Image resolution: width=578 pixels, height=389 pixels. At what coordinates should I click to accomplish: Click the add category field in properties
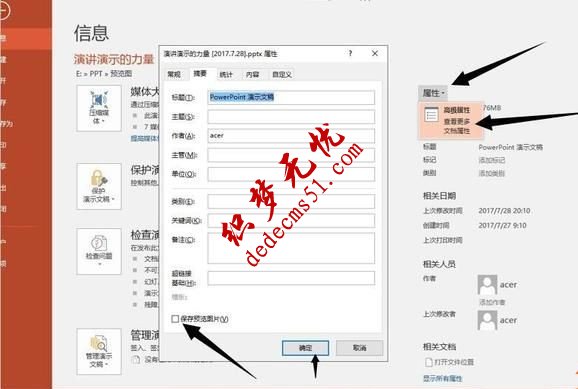coord(491,173)
